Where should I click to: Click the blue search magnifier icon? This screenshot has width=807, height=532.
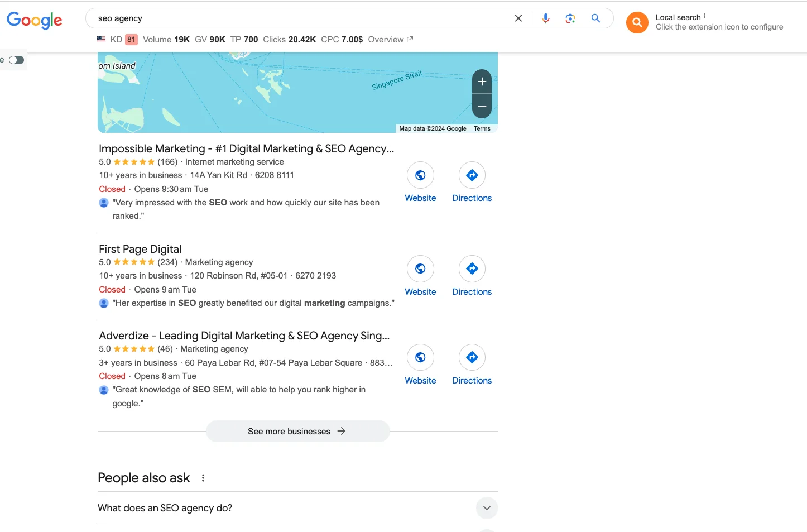(595, 18)
